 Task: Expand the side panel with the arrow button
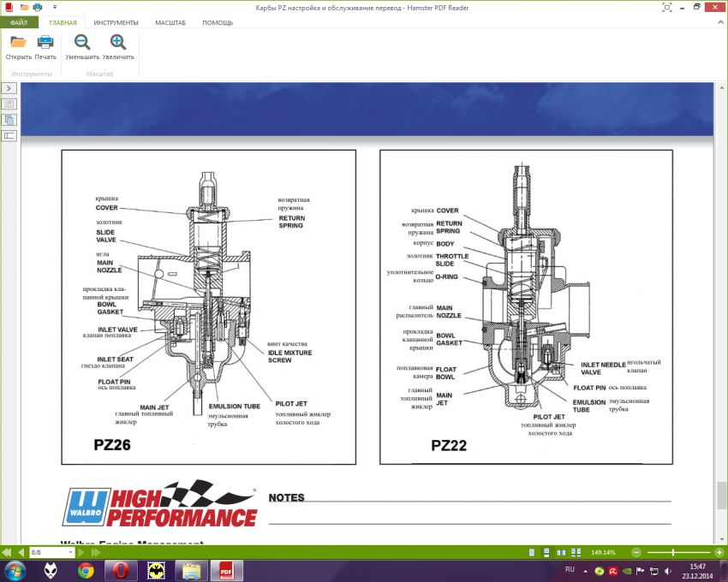(9, 88)
